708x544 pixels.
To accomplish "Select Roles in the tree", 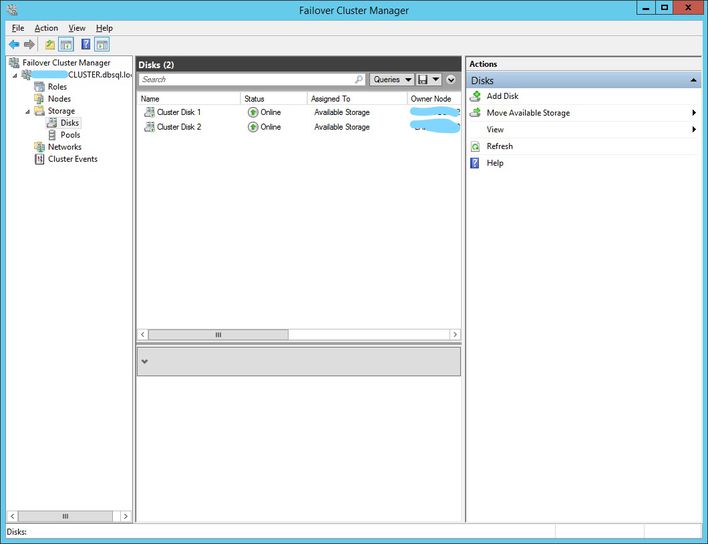I will (57, 87).
